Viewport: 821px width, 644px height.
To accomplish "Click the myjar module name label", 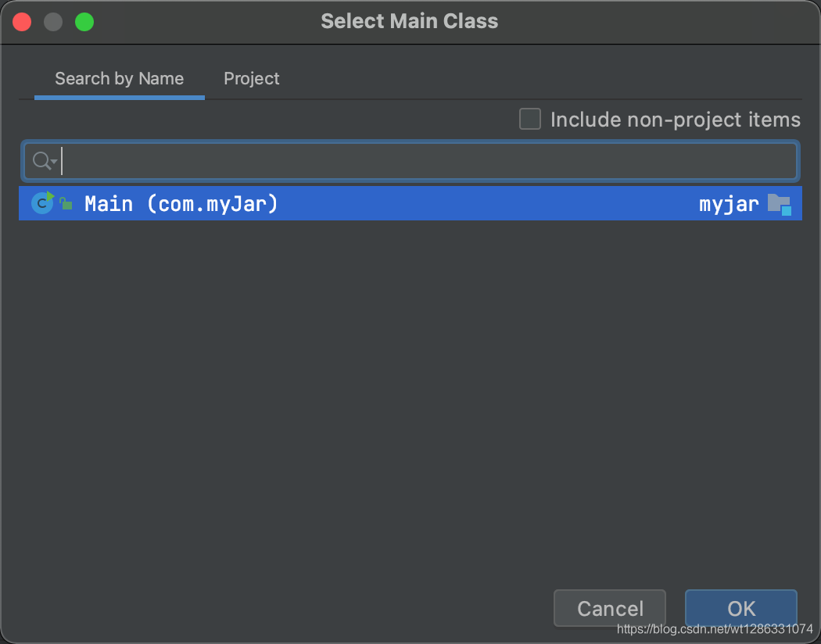I will tap(729, 204).
